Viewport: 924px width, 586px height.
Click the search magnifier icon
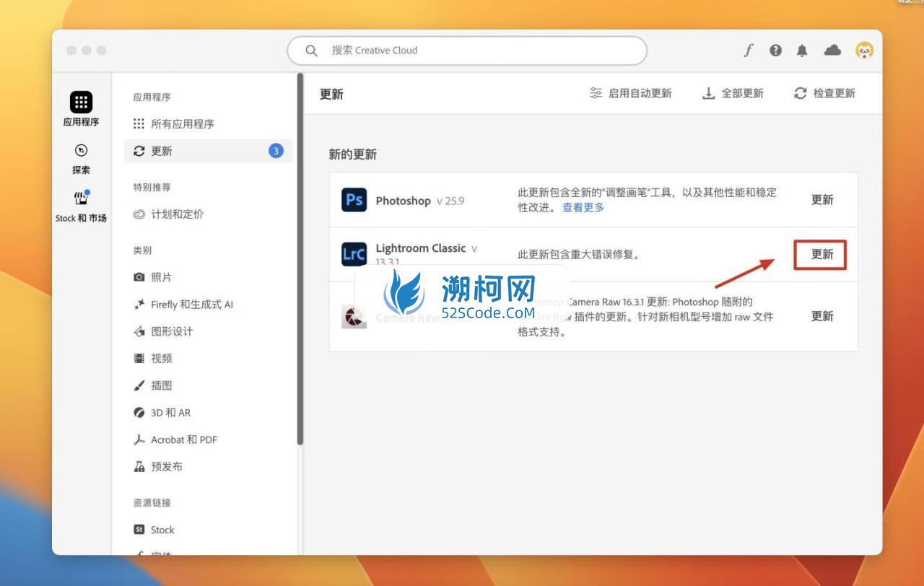pyautogui.click(x=312, y=51)
